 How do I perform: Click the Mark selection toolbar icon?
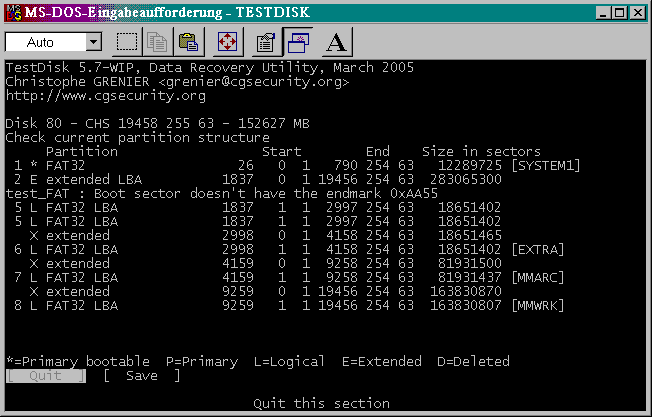[x=126, y=42]
